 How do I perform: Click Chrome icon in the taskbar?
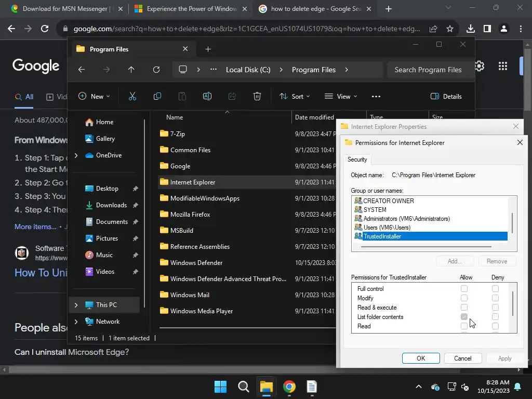289,387
